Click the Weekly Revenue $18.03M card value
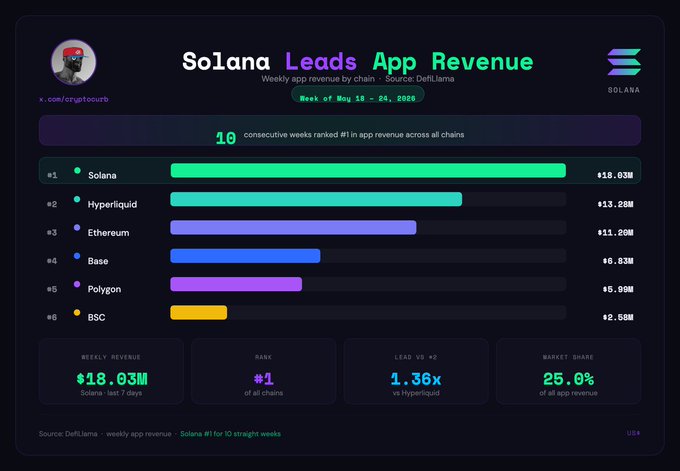This screenshot has height=471, width=680. [112, 379]
